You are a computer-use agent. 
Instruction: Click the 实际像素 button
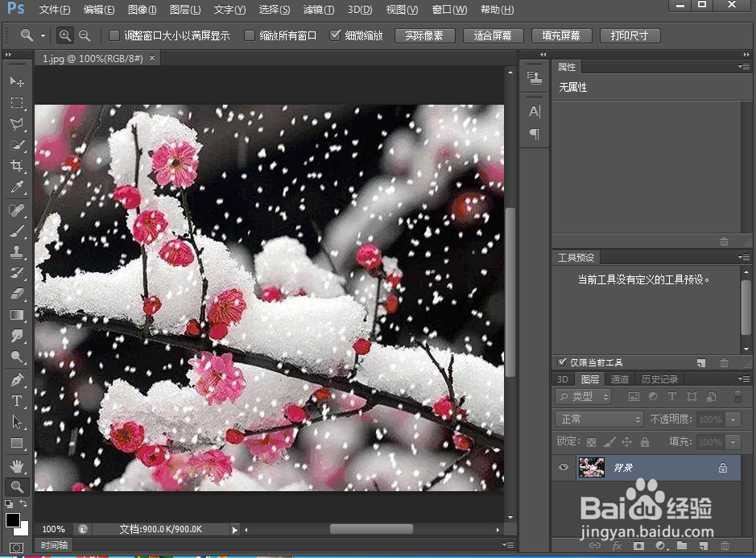425,35
